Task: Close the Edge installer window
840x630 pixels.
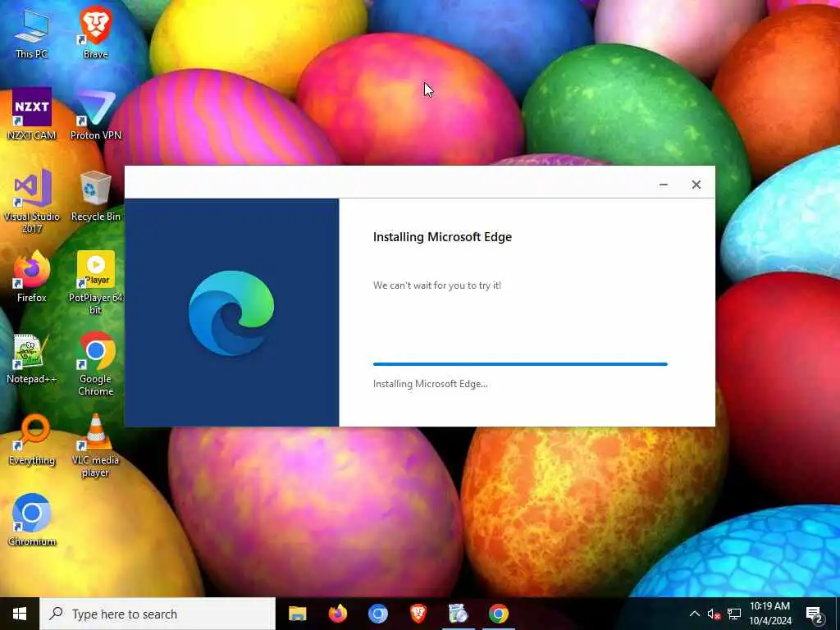Action: pos(696,185)
